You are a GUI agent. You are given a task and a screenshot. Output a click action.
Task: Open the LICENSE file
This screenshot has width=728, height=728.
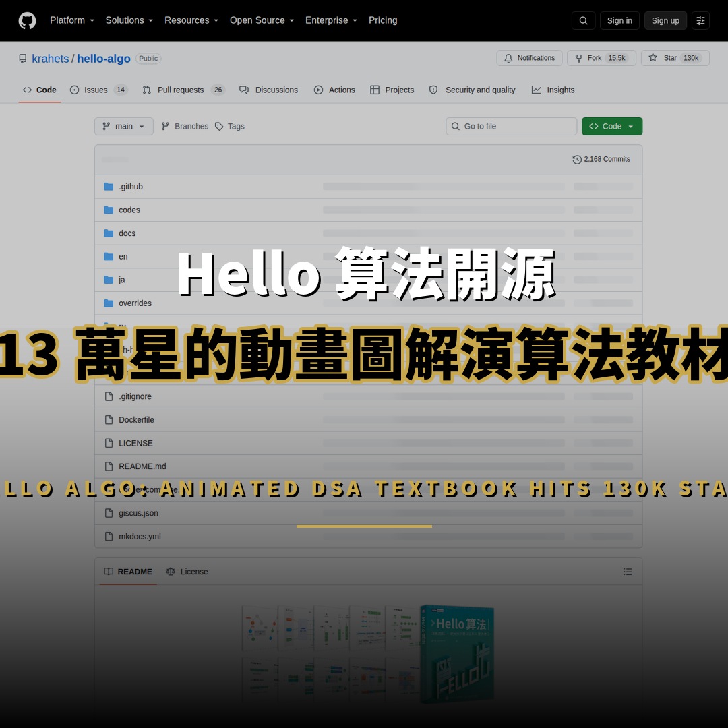point(135,443)
